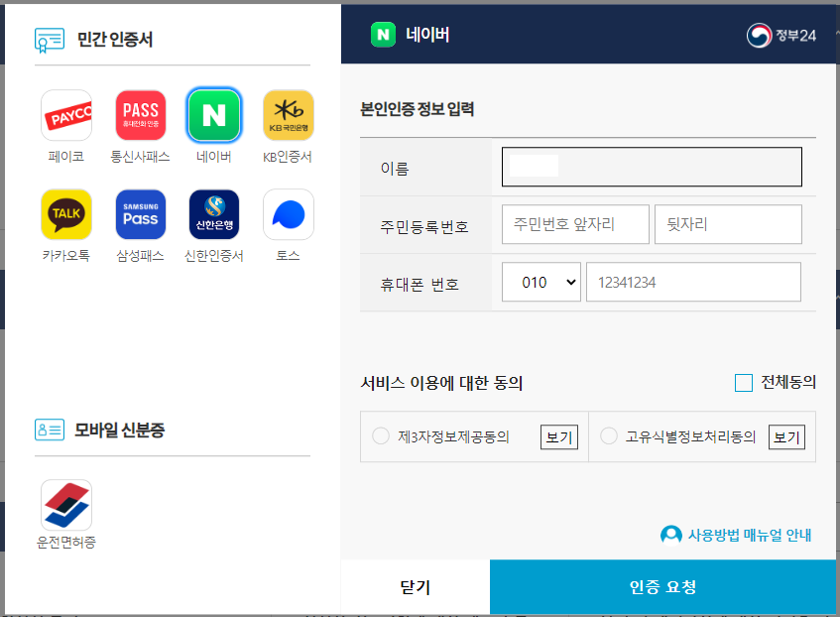Open the 010 phone prefix dropdown
The height and width of the screenshot is (617, 840).
(541, 282)
